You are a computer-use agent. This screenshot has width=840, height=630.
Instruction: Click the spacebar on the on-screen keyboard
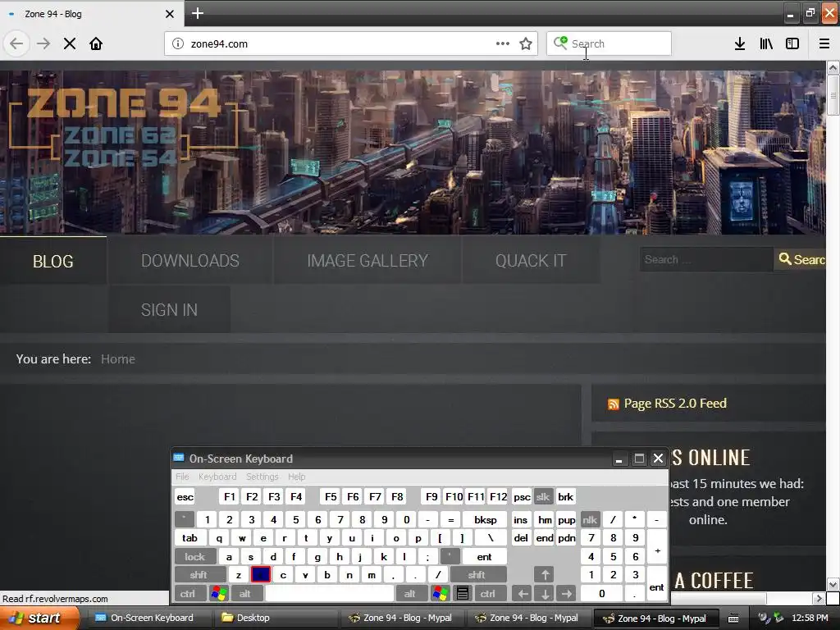(330, 593)
